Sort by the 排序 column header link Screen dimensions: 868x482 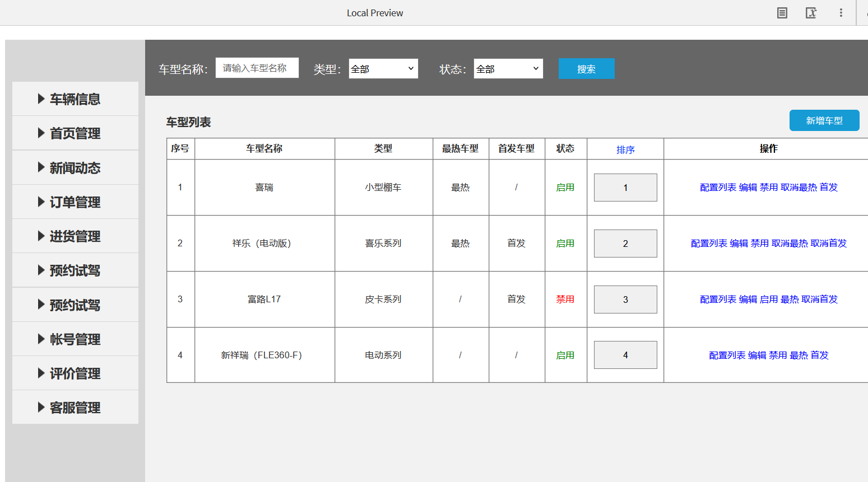pos(625,150)
